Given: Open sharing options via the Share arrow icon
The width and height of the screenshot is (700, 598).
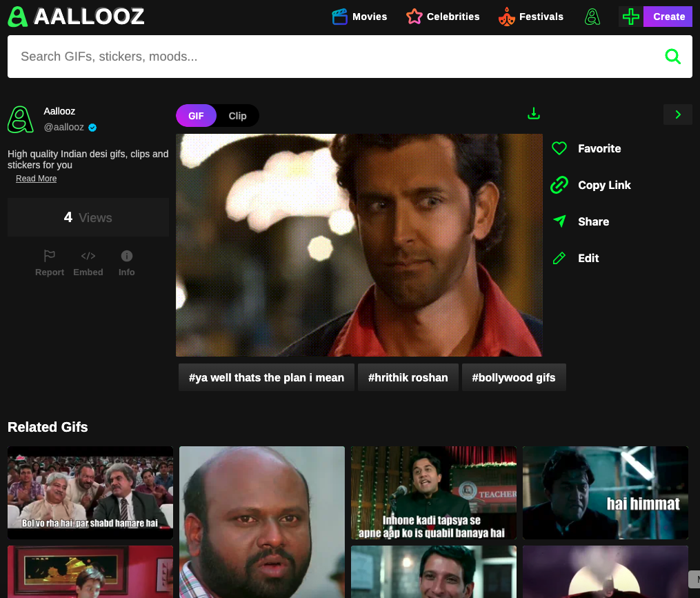Looking at the screenshot, I should 559,221.
